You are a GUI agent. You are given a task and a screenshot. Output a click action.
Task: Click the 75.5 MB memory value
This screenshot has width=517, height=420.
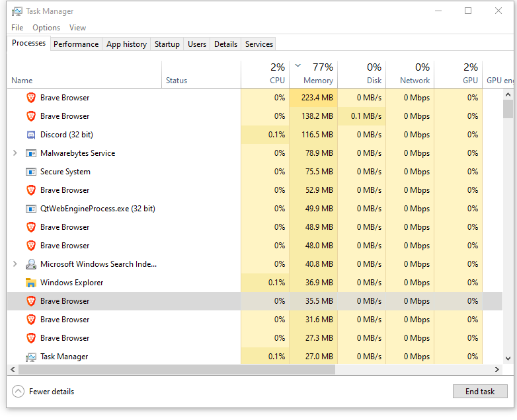319,172
